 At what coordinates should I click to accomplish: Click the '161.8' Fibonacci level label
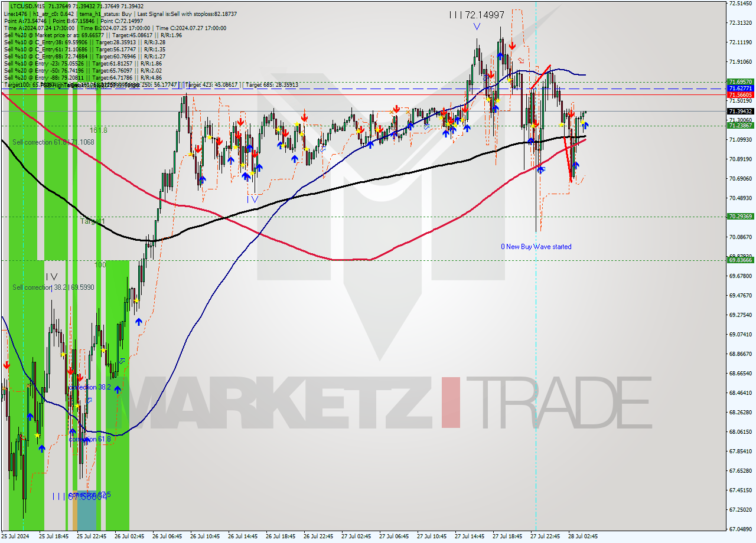(x=98, y=130)
